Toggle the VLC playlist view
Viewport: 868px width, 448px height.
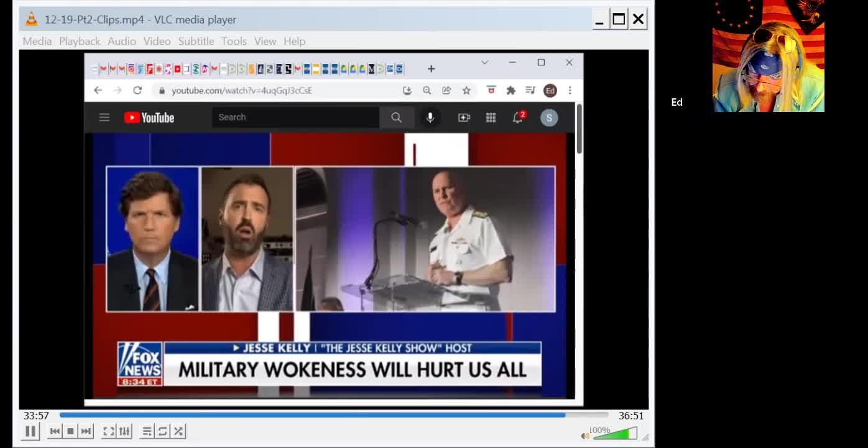[x=147, y=431]
